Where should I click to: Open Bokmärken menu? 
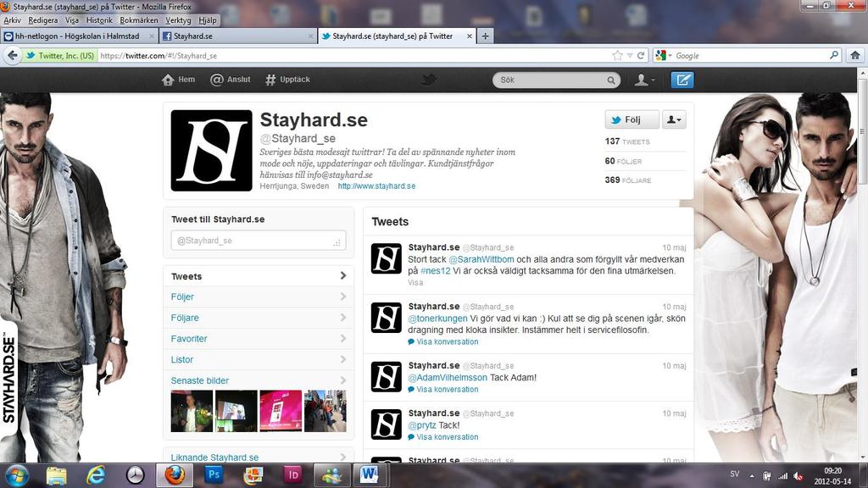[x=139, y=20]
